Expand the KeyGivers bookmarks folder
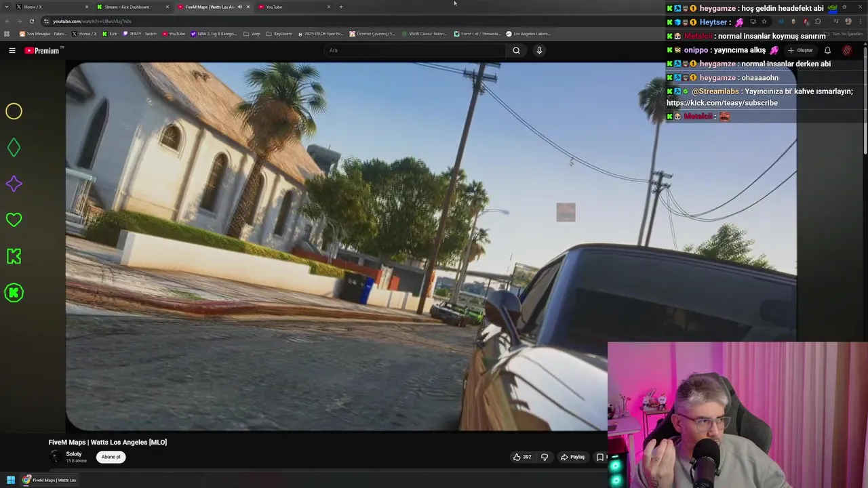This screenshot has width=868, height=488. tap(279, 34)
